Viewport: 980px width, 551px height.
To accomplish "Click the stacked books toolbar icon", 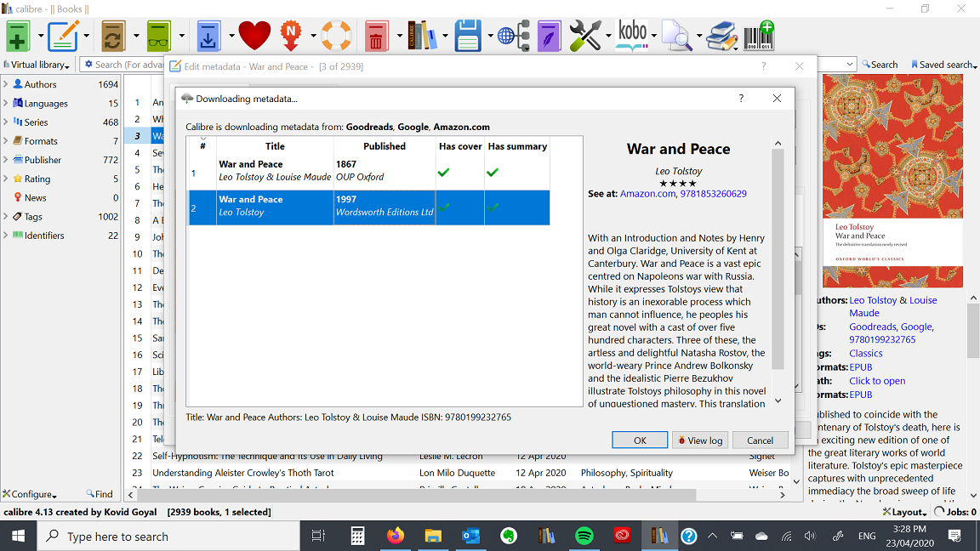I will tap(722, 36).
